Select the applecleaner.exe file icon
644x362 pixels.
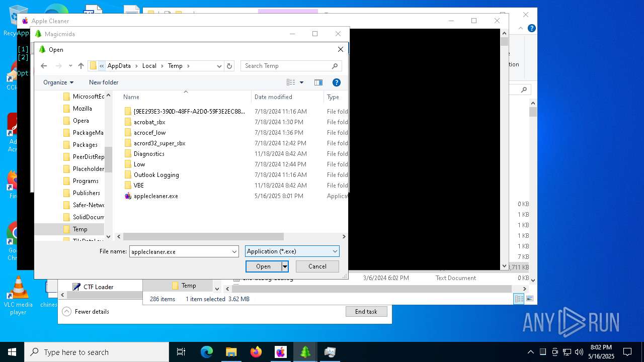[x=128, y=196]
